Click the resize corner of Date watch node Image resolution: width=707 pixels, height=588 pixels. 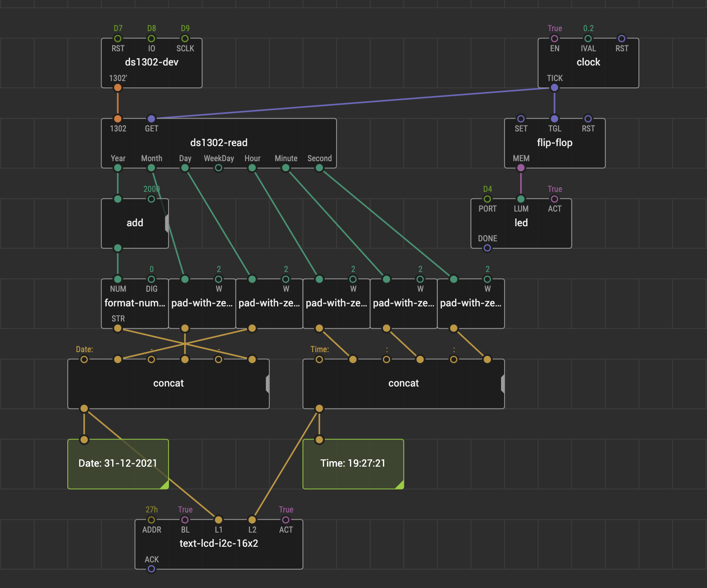point(164,485)
